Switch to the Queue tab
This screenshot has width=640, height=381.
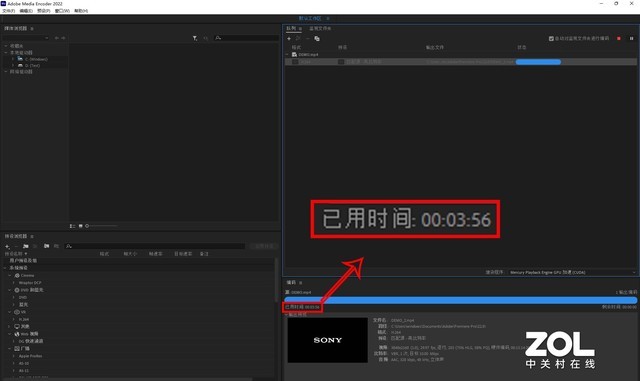click(291, 29)
